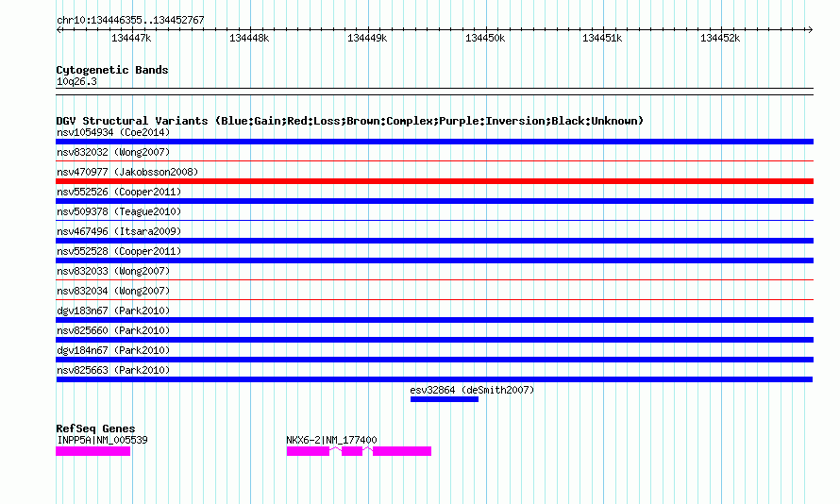Click the INPP5A|NM_005539 gene label
Image resolution: width=840 pixels, height=504 pixels.
pos(102,440)
